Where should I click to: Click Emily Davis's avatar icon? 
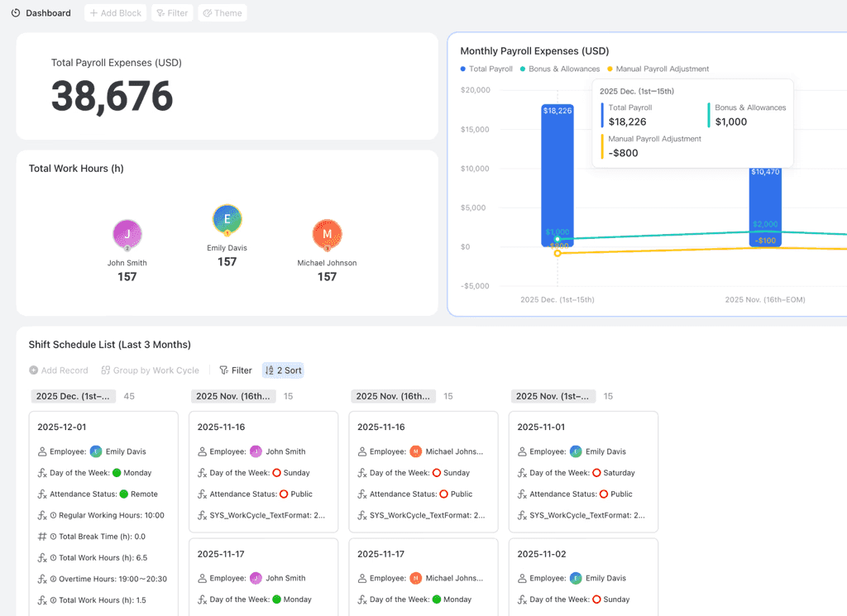(x=227, y=220)
